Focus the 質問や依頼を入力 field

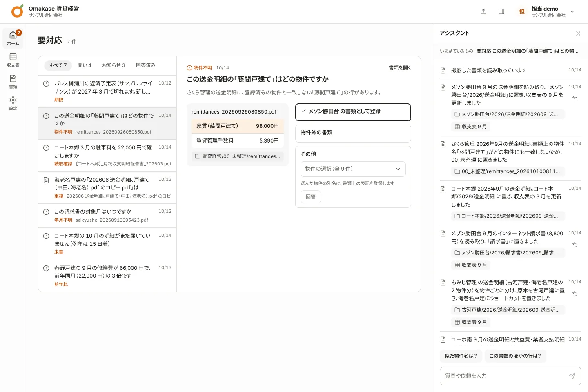click(x=510, y=376)
